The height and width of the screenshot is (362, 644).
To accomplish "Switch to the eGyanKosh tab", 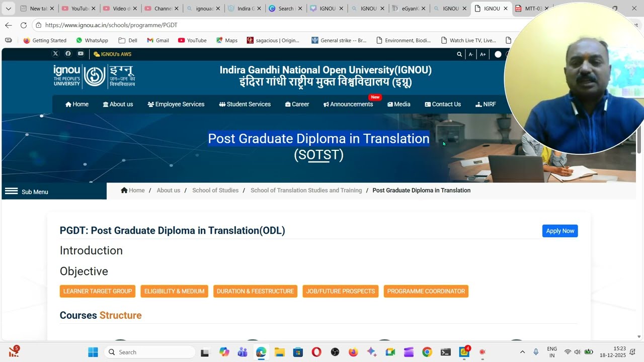I will point(410,9).
